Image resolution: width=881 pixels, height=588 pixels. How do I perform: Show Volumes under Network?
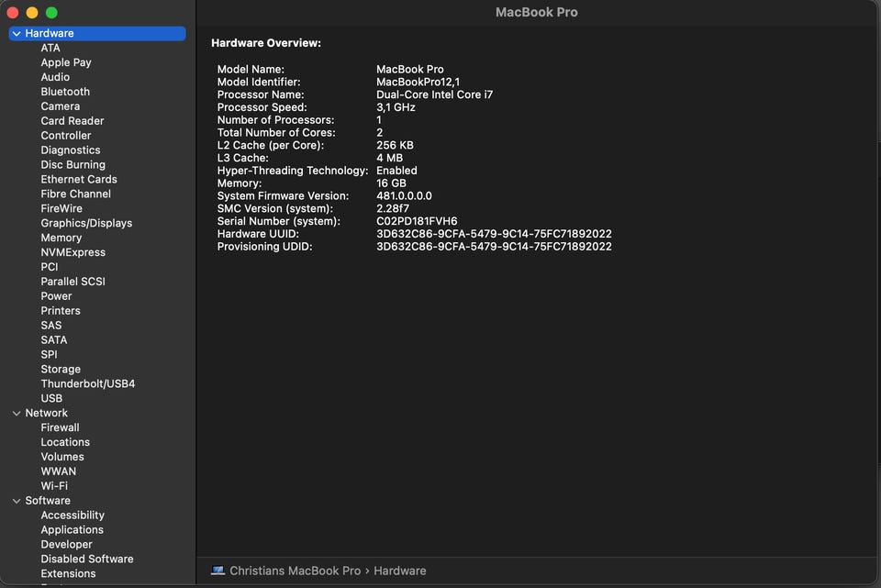[x=62, y=457]
